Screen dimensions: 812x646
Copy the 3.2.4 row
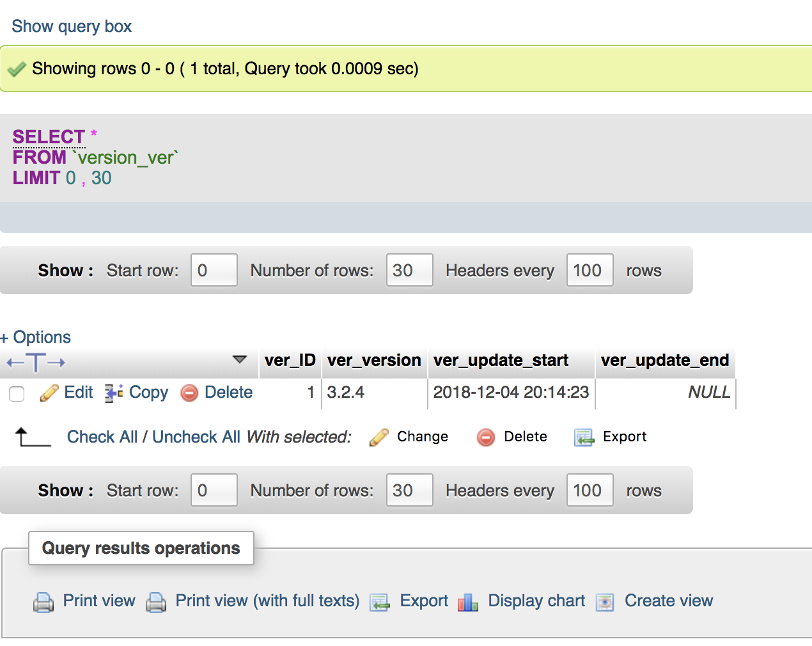point(148,392)
